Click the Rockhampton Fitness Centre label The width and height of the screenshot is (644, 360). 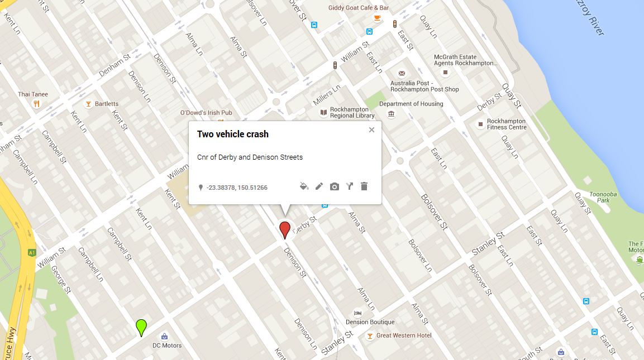(x=507, y=124)
